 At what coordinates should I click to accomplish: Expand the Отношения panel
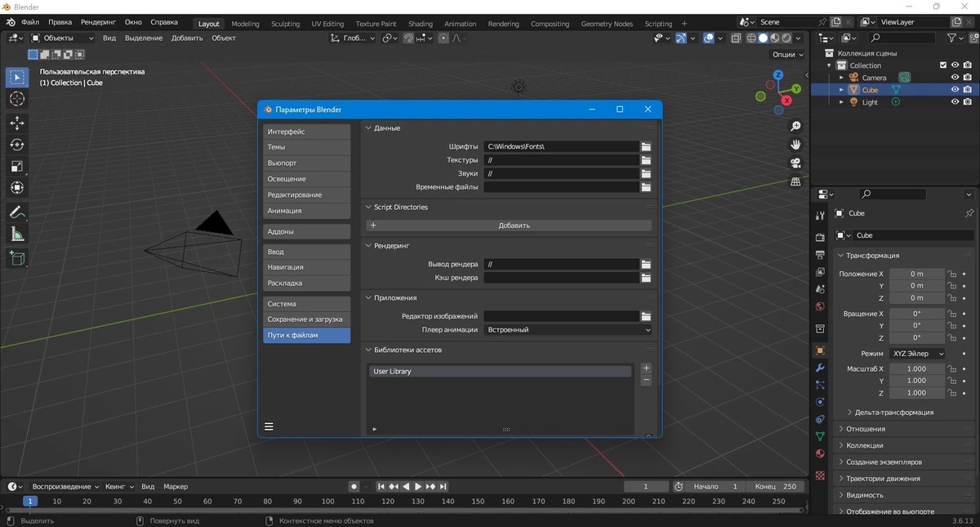point(866,429)
